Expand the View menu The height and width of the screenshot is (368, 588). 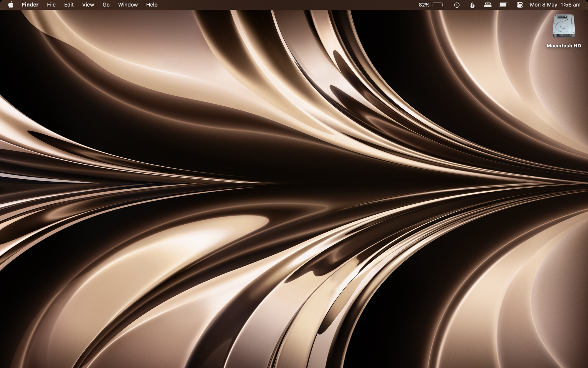pyautogui.click(x=88, y=5)
